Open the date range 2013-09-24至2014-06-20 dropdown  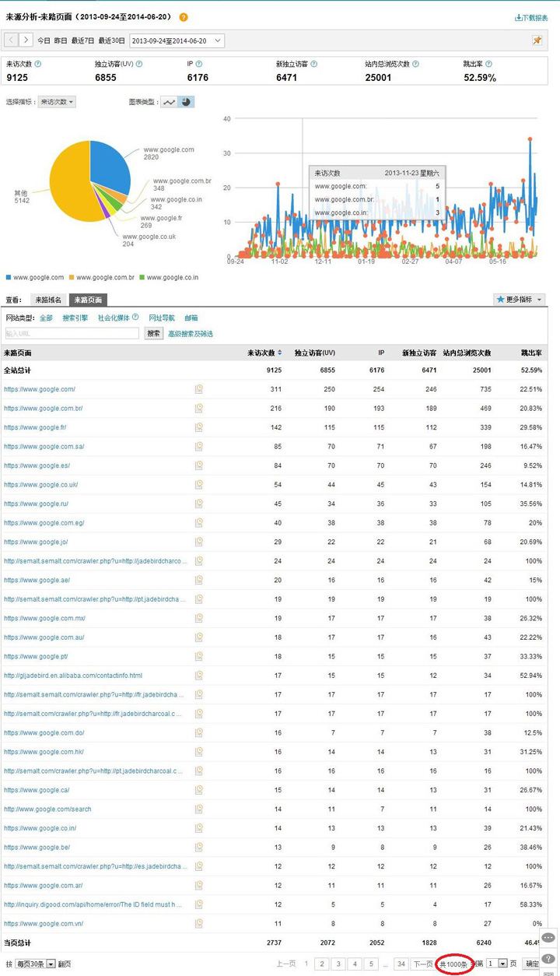click(177, 40)
